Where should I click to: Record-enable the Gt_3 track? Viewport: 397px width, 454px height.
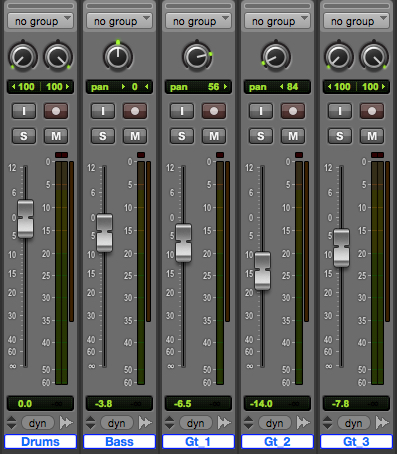coord(372,111)
